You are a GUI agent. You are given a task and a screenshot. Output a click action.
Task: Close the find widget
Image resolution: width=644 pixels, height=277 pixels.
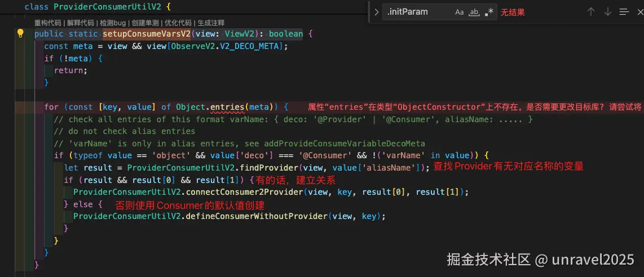tap(640, 12)
